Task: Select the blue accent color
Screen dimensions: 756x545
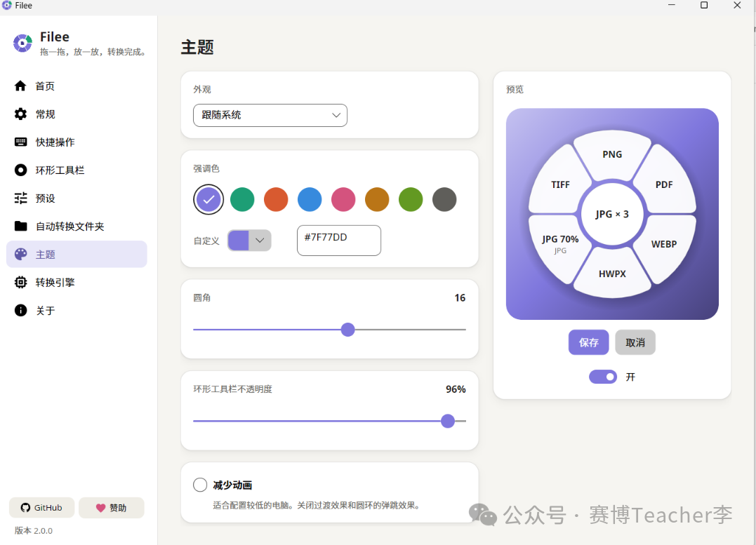Action: click(x=310, y=199)
